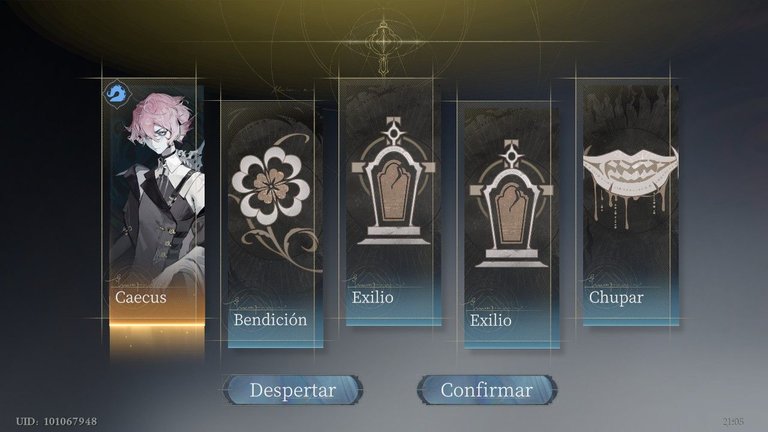Tap the tombstone icon beside Chupar card

[511, 203]
